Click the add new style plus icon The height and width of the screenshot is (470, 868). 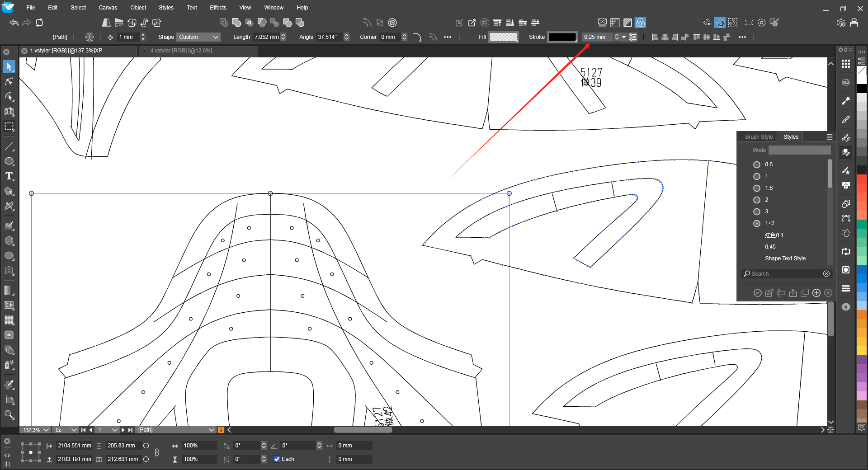coord(816,293)
